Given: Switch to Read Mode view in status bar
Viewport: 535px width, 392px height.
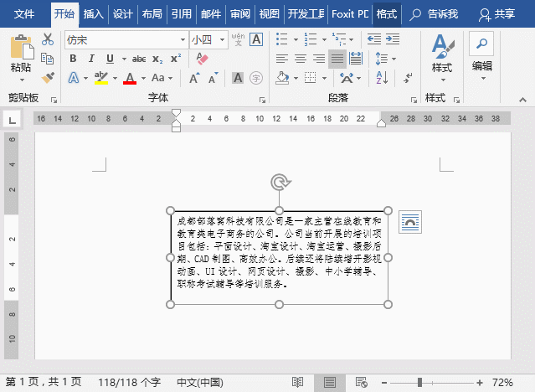Looking at the screenshot, I should click(297, 382).
